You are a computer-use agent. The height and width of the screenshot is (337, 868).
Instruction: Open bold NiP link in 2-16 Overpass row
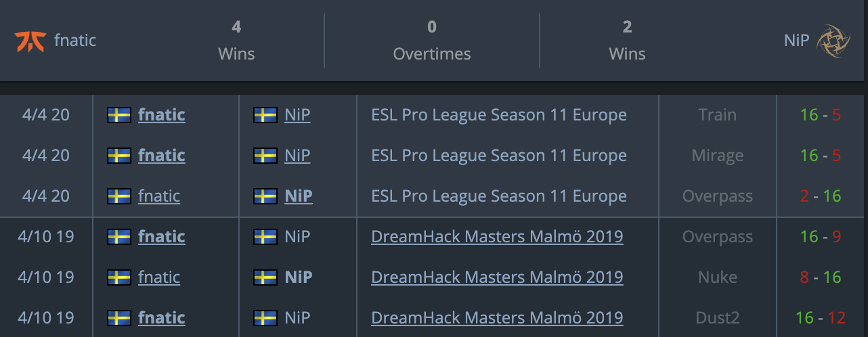(x=299, y=196)
